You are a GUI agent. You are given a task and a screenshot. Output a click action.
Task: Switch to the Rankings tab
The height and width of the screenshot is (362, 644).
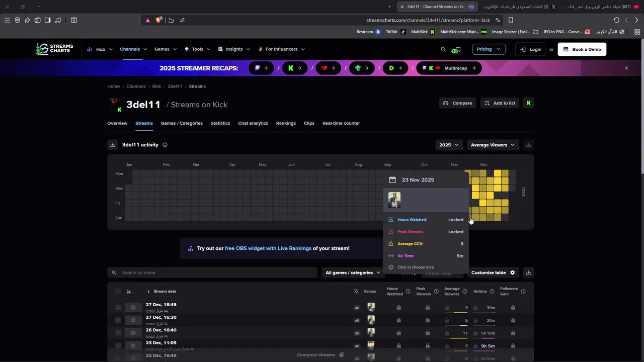(286, 123)
